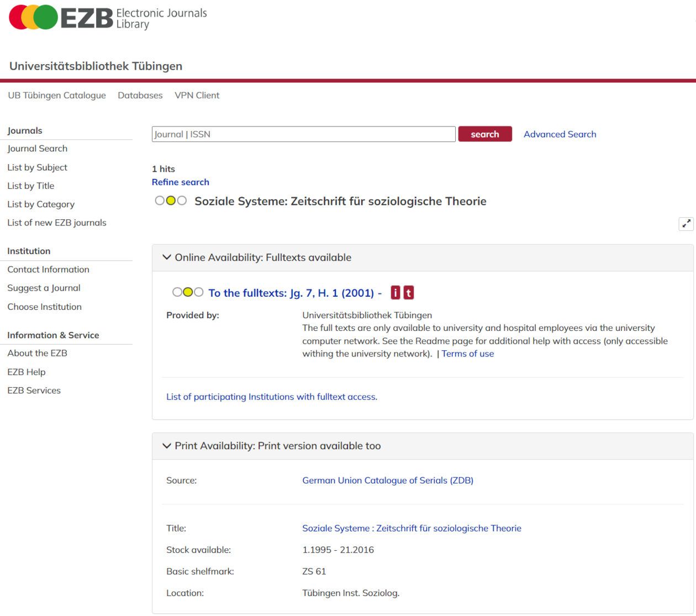Open the VPN Client menu item
This screenshot has width=696, height=616.
pyautogui.click(x=197, y=95)
